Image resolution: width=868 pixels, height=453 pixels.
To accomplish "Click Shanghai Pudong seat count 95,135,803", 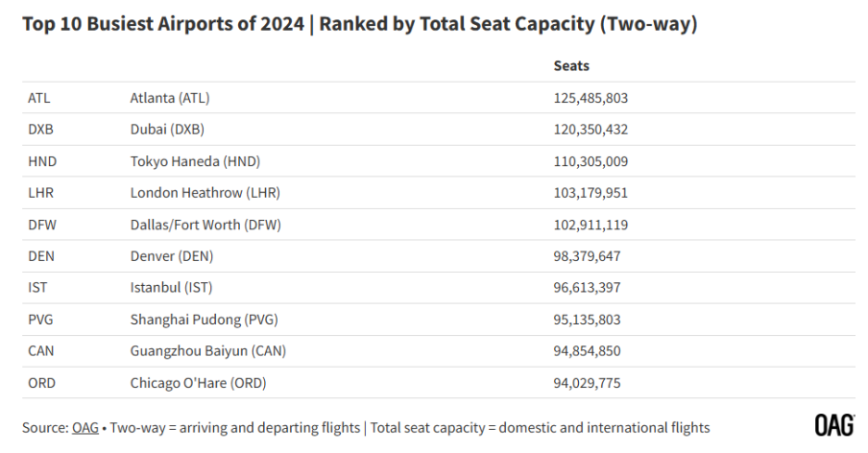I will click(x=587, y=320).
